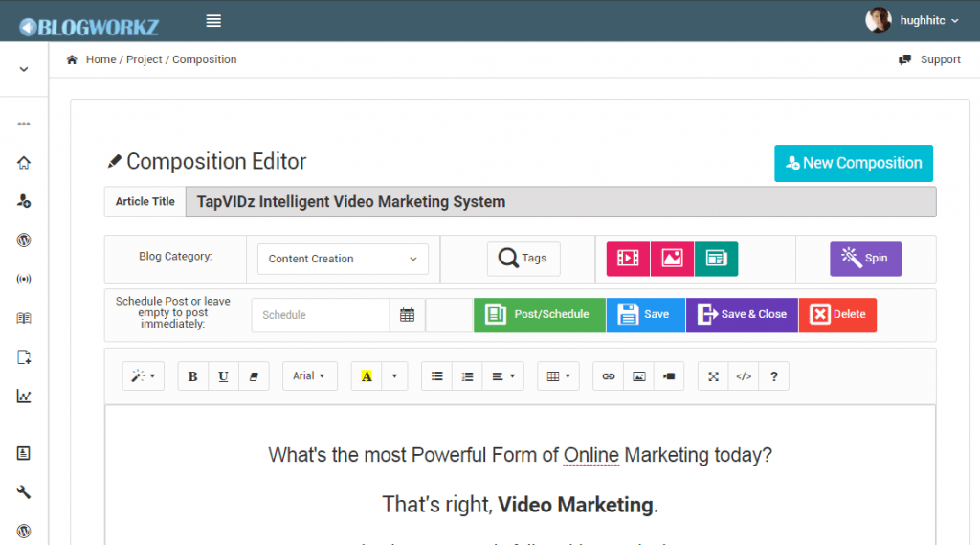980x545 pixels.
Task: Open the sidebar wrench tools icon
Action: click(24, 491)
